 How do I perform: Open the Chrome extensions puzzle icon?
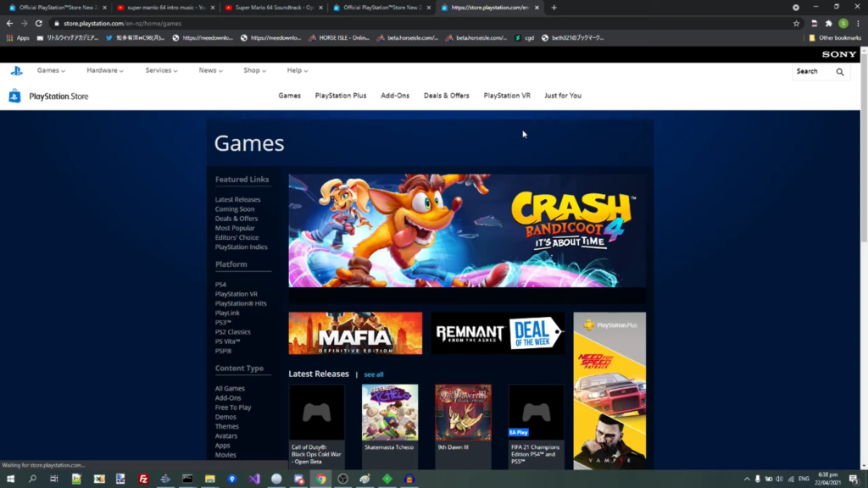coord(829,23)
